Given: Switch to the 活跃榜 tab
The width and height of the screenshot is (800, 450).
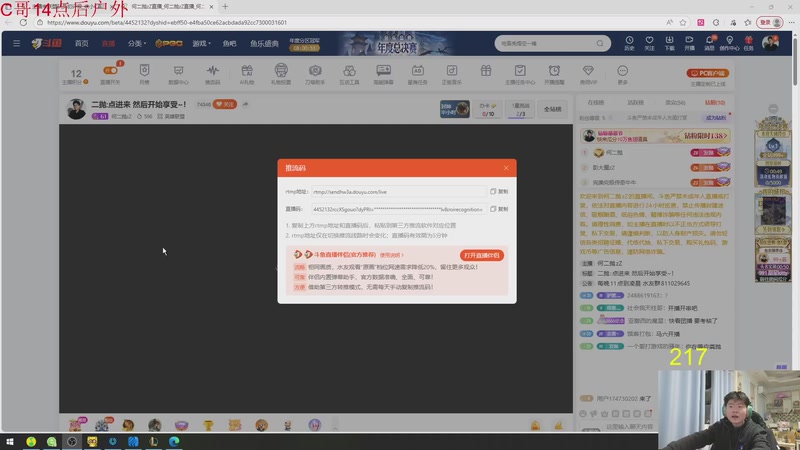Looking at the screenshot, I should click(x=635, y=103).
